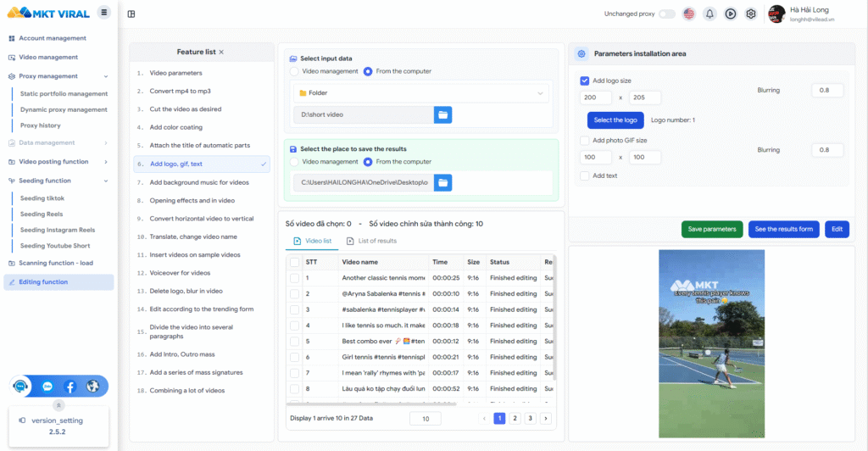Click the hamburger menu icon beside logo
The width and height of the screenshot is (868, 451).
pos(103,12)
